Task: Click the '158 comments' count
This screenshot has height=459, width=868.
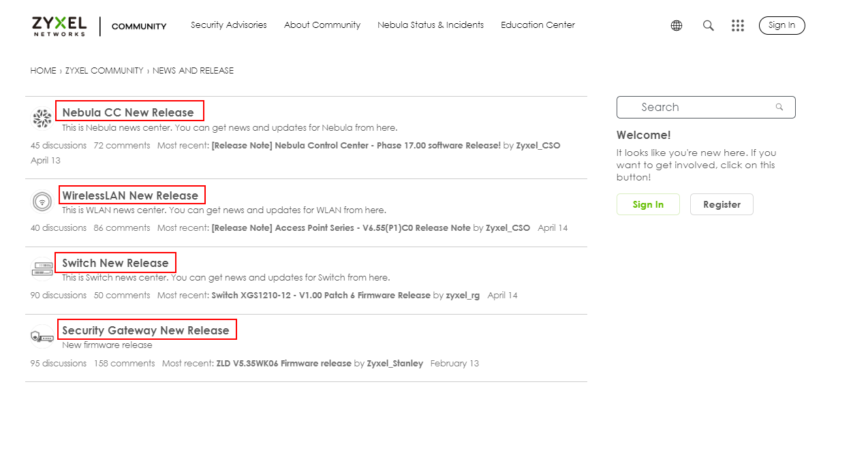Action: point(125,364)
